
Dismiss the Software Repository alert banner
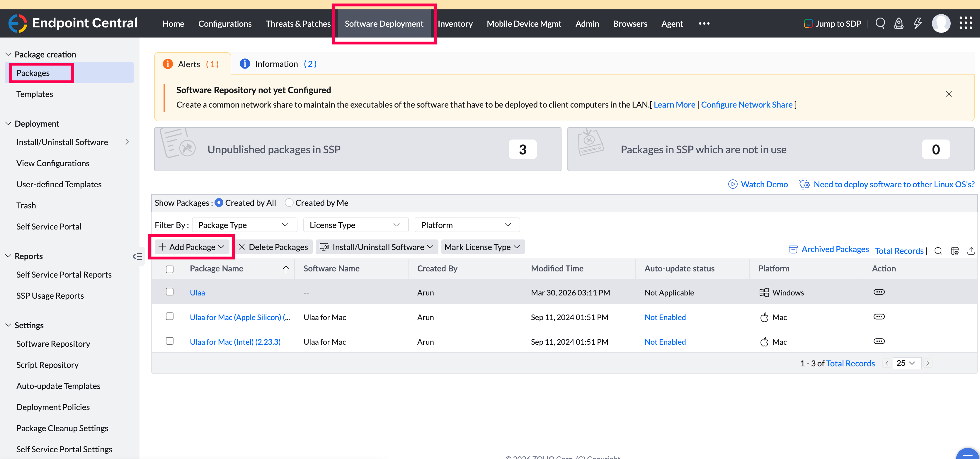pos(949,94)
